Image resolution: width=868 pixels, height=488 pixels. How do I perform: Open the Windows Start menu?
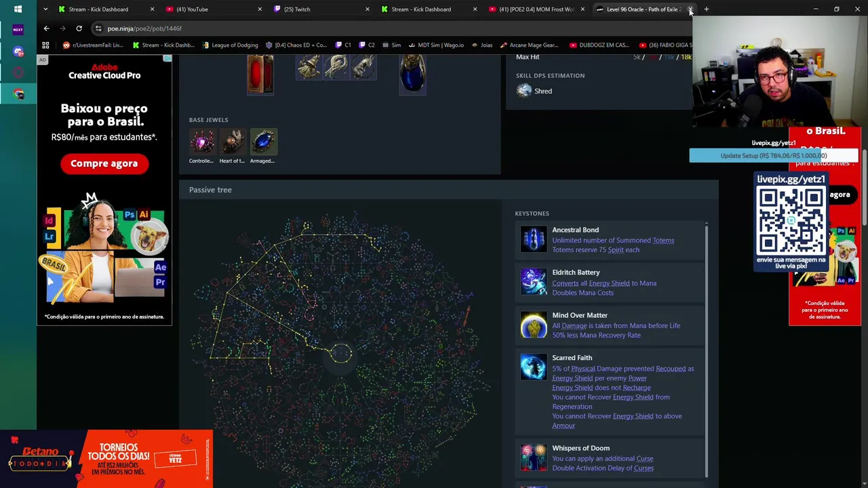click(18, 9)
